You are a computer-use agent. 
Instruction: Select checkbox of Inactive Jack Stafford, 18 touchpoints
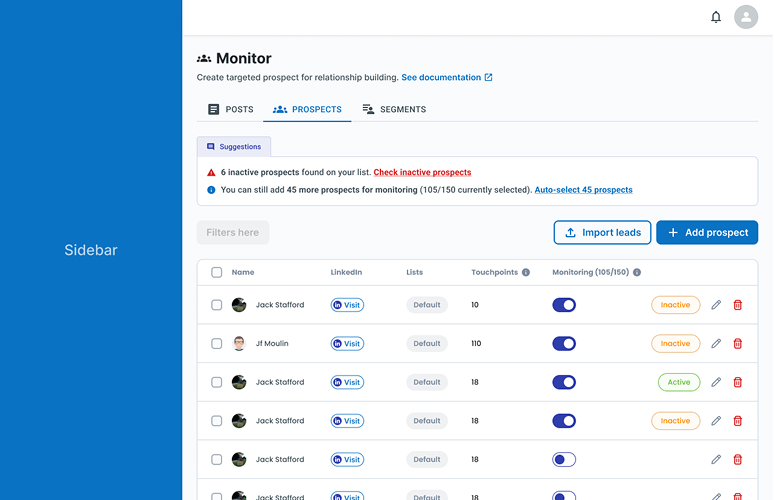pyautogui.click(x=216, y=421)
